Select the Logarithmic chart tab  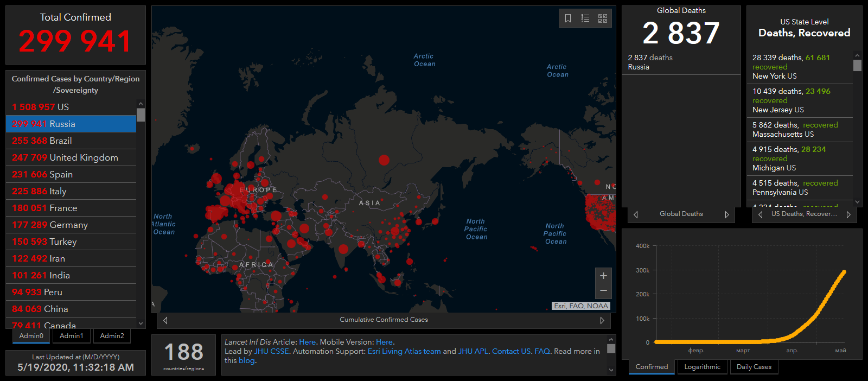tap(703, 367)
